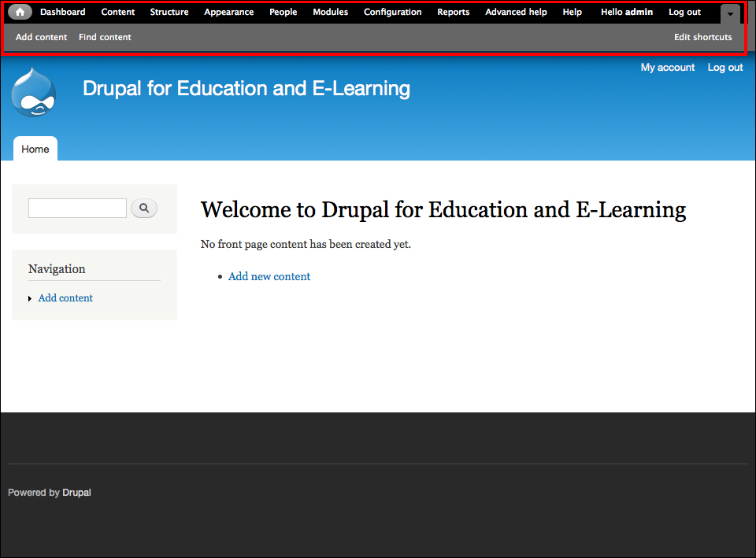This screenshot has width=756, height=558.
Task: Open the Dashboard menu
Action: (63, 12)
